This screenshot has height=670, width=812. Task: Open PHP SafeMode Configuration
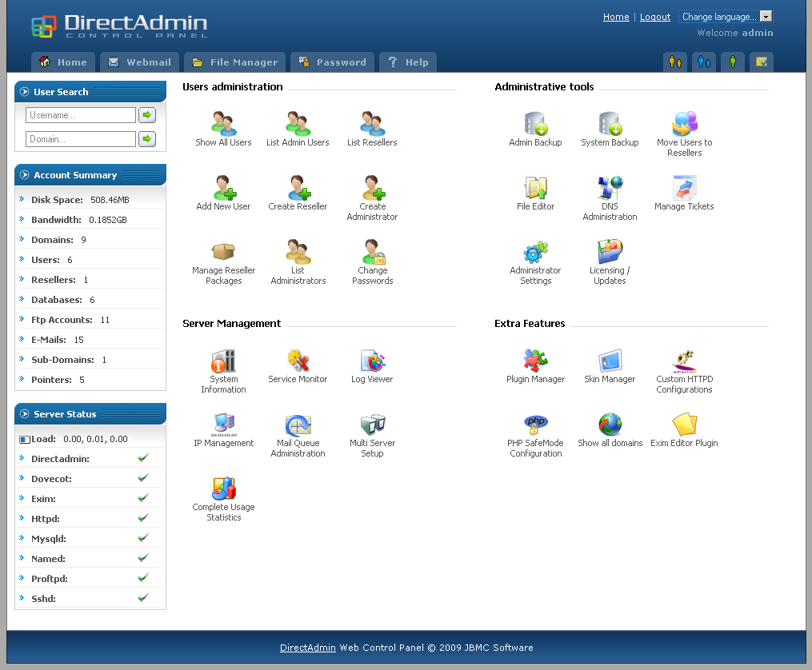coord(535,435)
